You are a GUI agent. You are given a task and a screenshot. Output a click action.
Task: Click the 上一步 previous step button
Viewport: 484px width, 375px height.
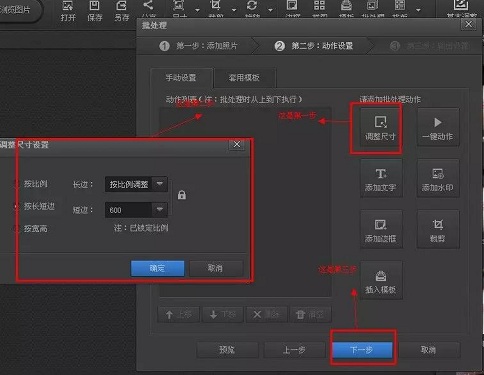point(294,350)
